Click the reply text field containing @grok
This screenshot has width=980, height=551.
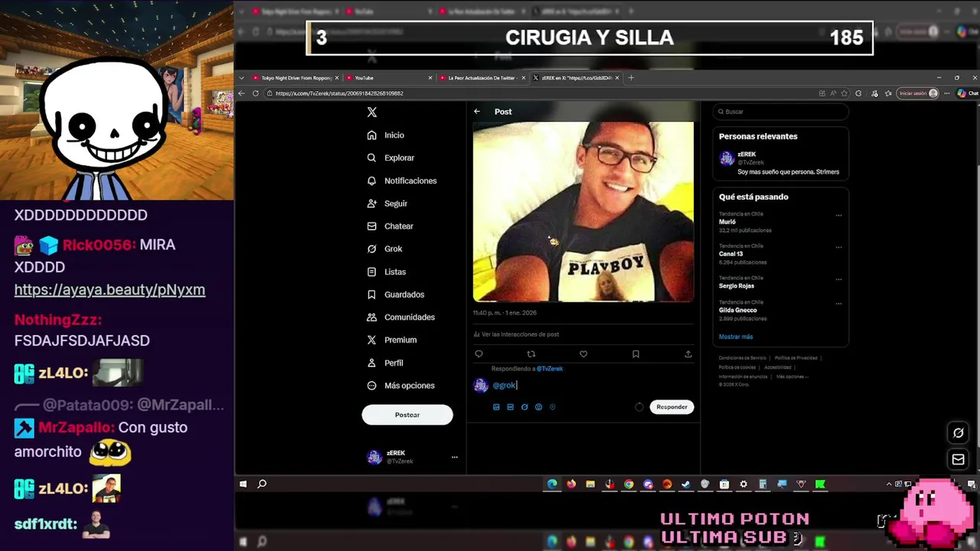(x=593, y=386)
